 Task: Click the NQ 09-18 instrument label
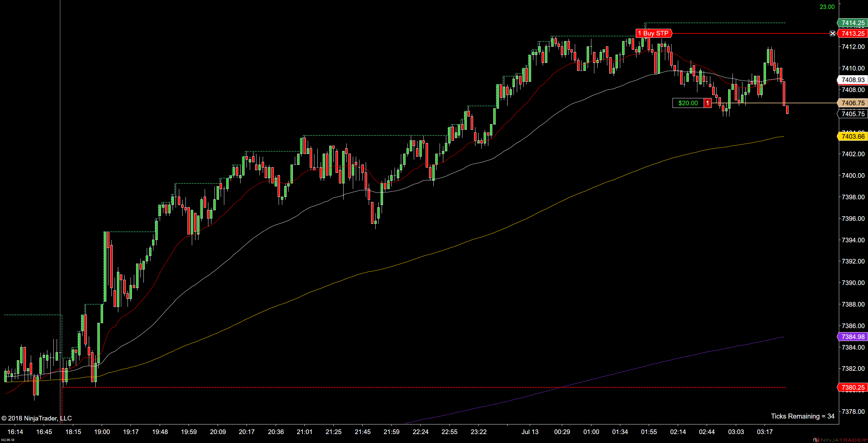(x=8, y=440)
